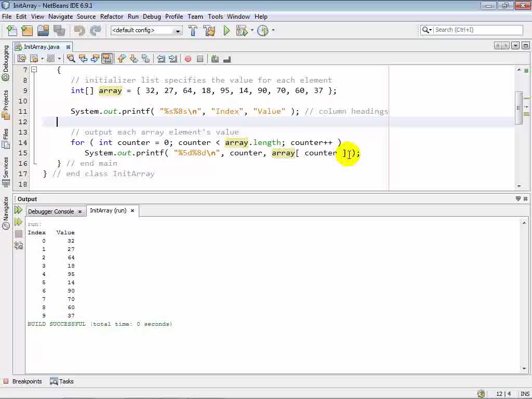Open the Tools menu

215,17
